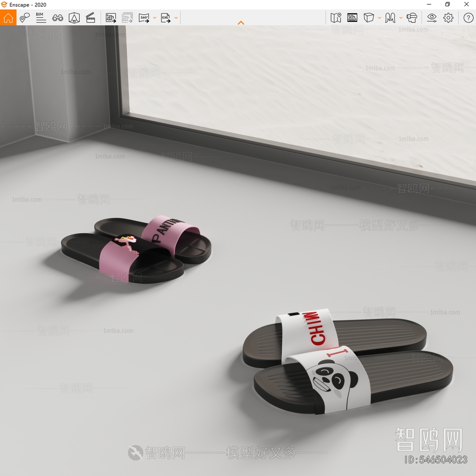Screen dimensions: 476x476
Task: Open the collaborative annotations pin icon
Action: coord(25,18)
